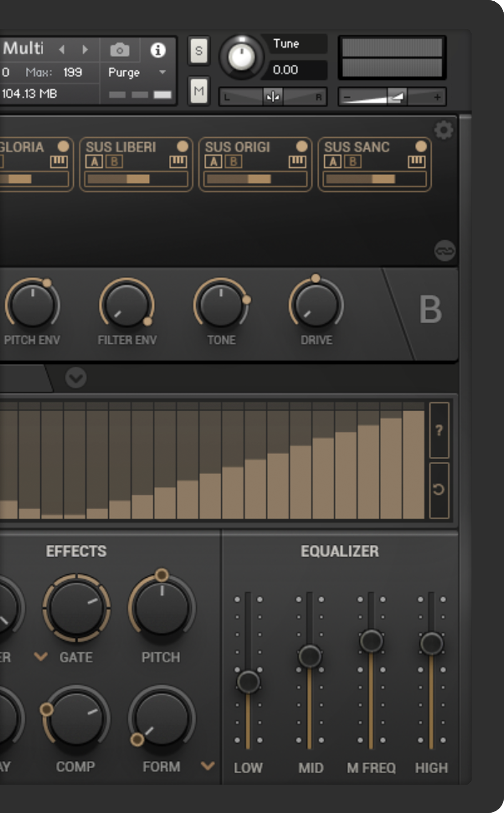Click the LOW equalizer slider handle
504x813 pixels.
(248, 681)
